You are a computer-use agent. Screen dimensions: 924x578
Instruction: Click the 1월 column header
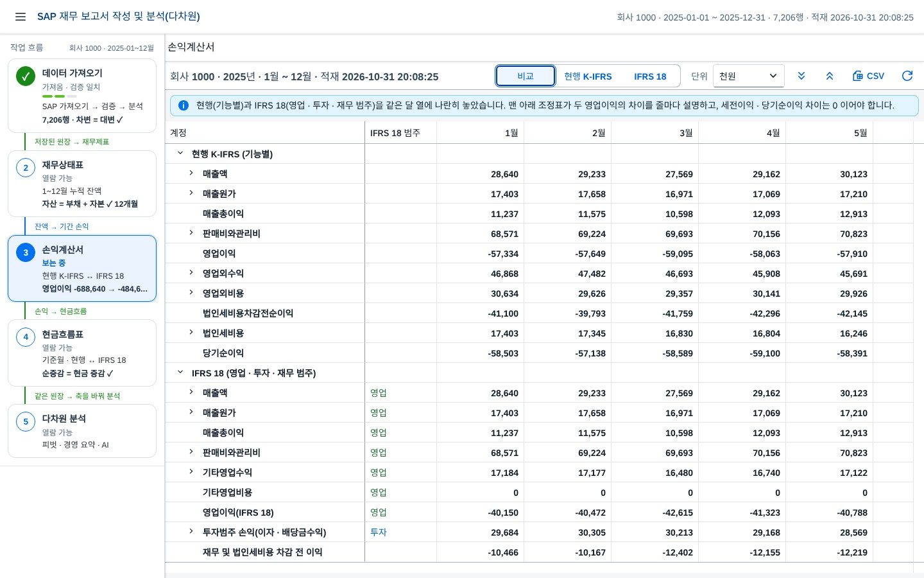481,133
